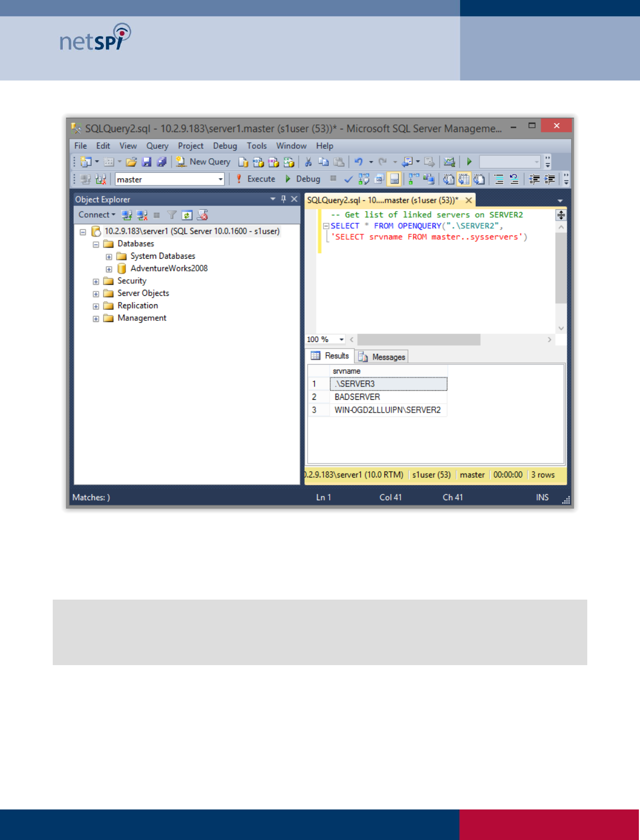The width and height of the screenshot is (640, 840).
Task: Close the SQLQuery2.sql tab
Action: (469, 200)
